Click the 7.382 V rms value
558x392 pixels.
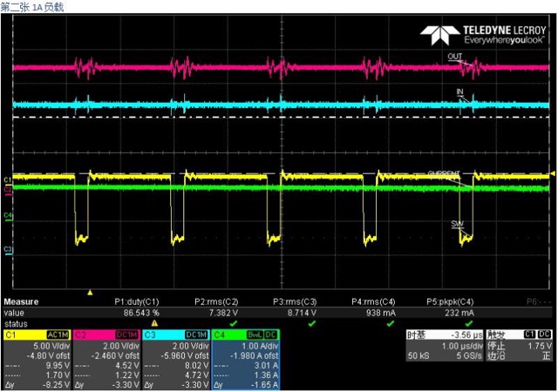coord(223,313)
